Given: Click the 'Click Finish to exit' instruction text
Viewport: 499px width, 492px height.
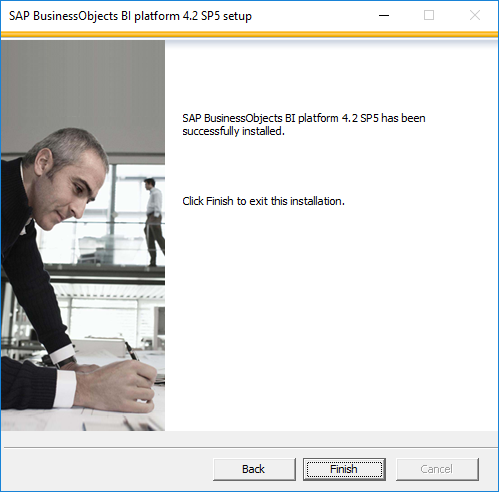Looking at the screenshot, I should pos(263,201).
